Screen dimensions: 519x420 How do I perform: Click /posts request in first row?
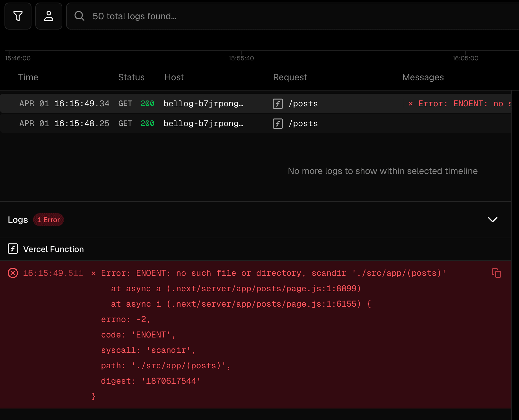(303, 104)
